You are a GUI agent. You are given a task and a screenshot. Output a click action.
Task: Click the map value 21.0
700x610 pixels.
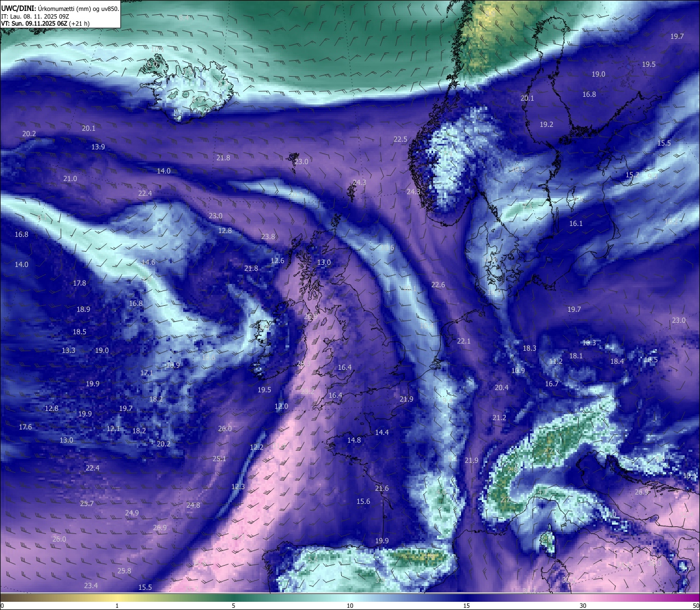(70, 178)
